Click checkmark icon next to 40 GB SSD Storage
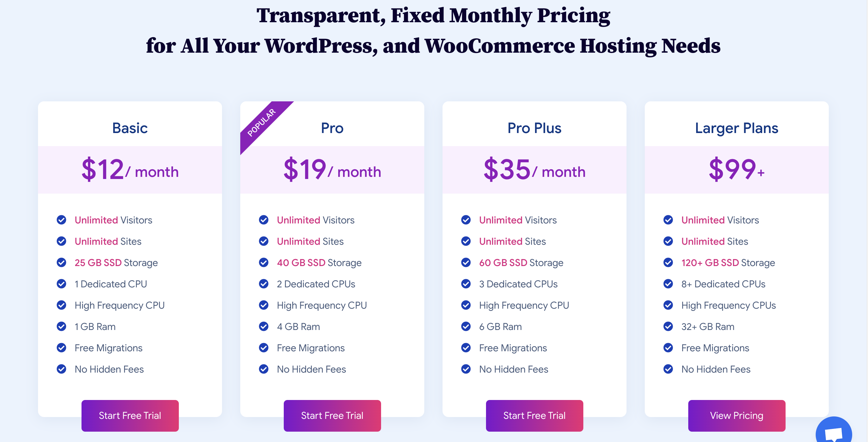The image size is (868, 442). tap(263, 262)
